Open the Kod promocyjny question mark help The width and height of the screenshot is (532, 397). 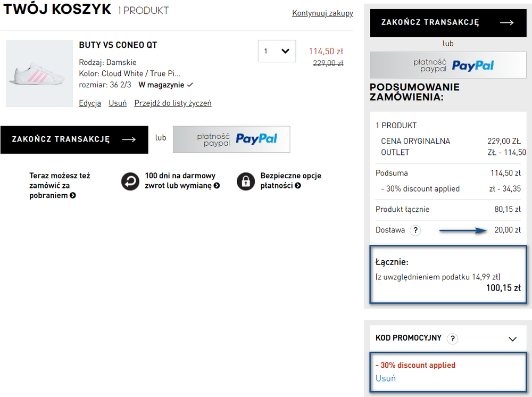click(x=452, y=338)
